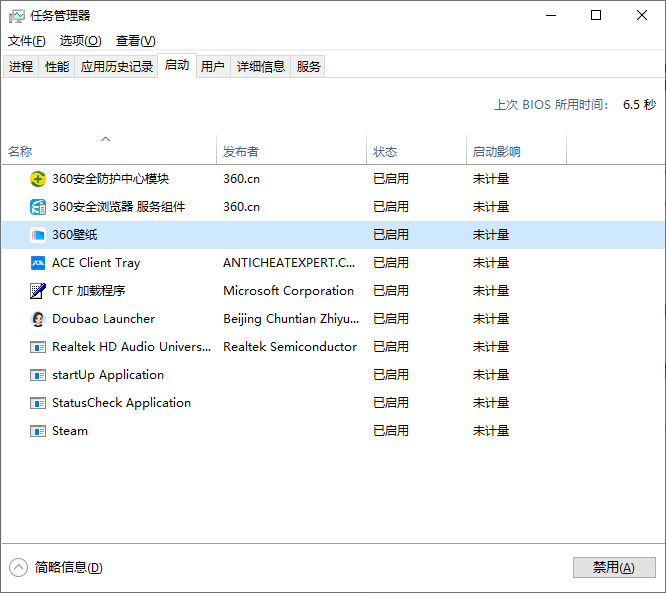This screenshot has width=666, height=593.
Task: Click the ACE Client Tray icon
Action: [x=38, y=263]
